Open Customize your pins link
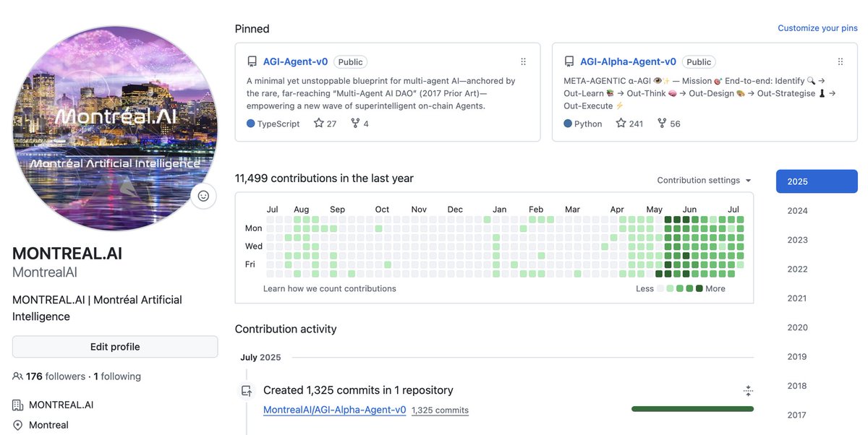The height and width of the screenshot is (435, 868). [x=817, y=28]
